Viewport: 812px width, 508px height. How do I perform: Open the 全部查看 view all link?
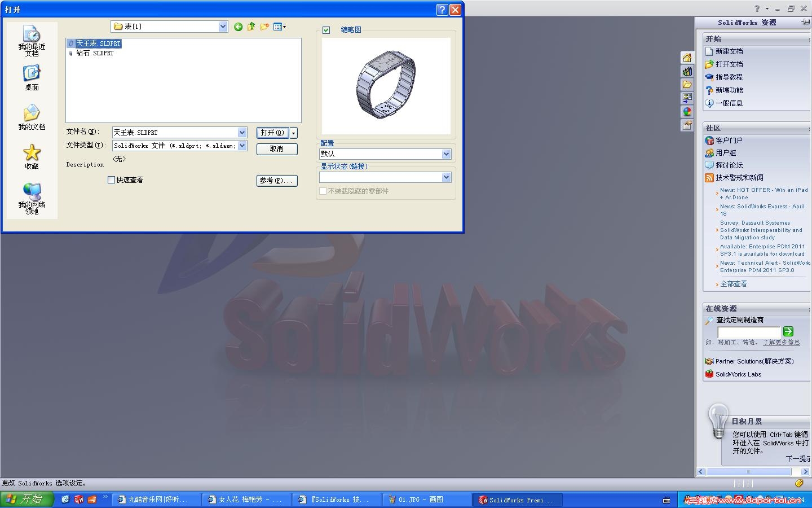click(x=734, y=284)
